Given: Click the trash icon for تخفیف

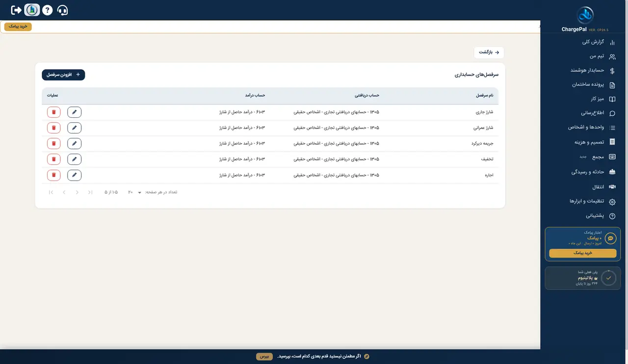Looking at the screenshot, I should [x=54, y=159].
